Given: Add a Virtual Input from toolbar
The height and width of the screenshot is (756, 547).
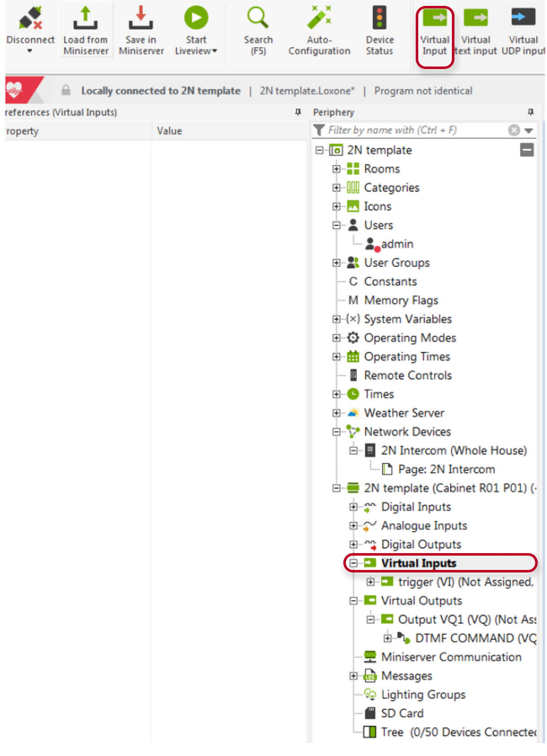Looking at the screenshot, I should 435,37.
